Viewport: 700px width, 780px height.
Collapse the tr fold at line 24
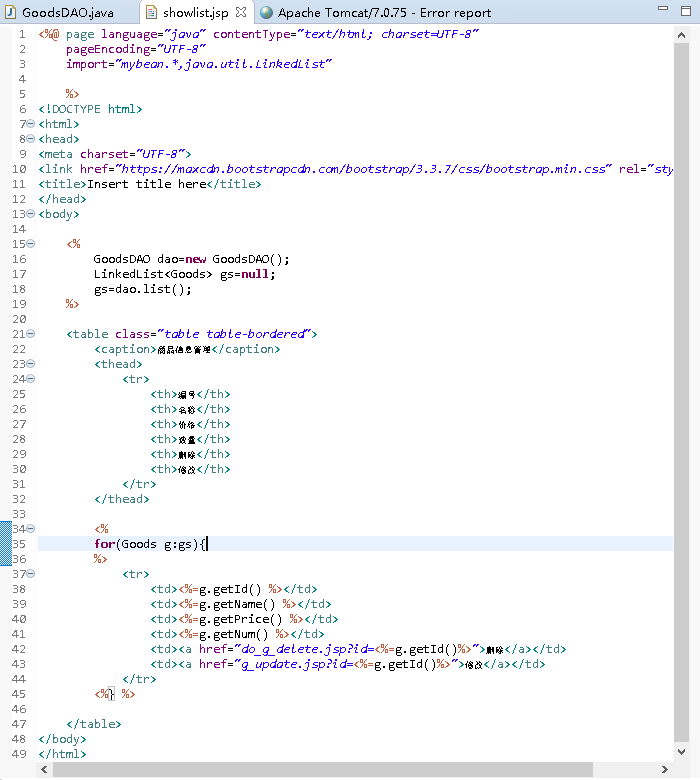point(31,378)
